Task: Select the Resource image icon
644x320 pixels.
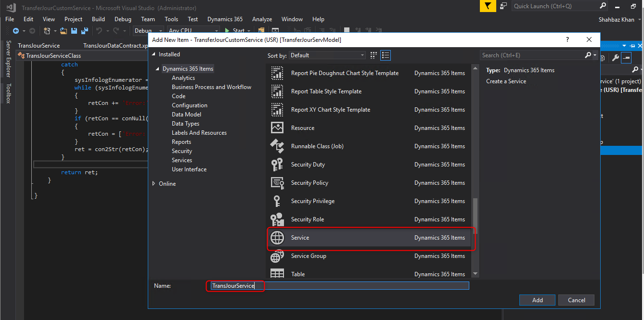Action: pyautogui.click(x=277, y=128)
